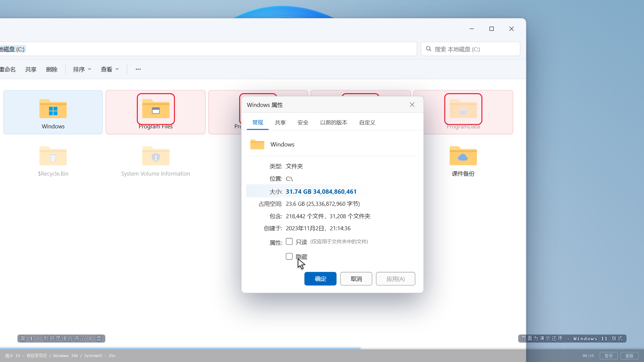Click the 应用(A) apply button
This screenshot has height=362, width=644.
395,279
